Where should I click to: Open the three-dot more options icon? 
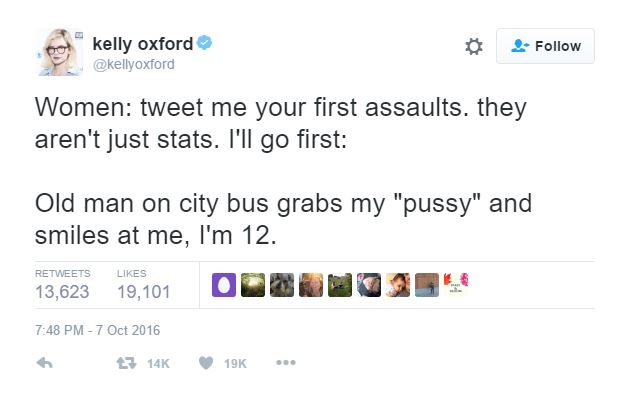click(286, 363)
